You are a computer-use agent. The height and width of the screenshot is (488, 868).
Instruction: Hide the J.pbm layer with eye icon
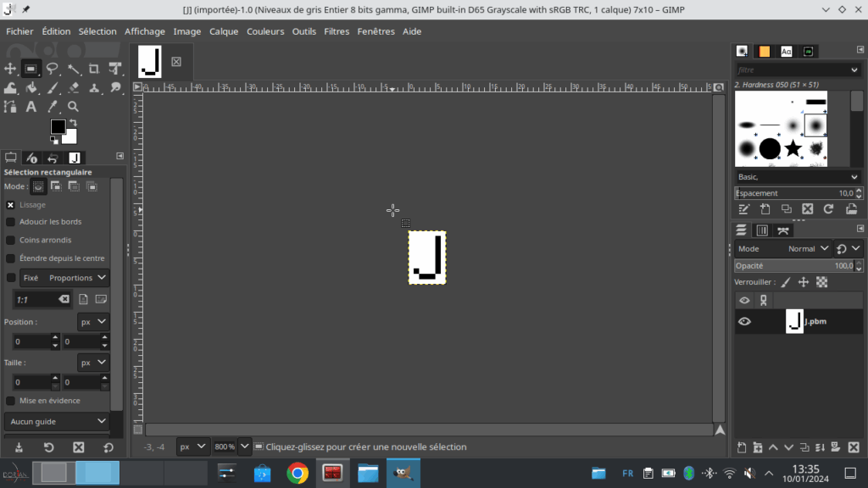click(744, 321)
